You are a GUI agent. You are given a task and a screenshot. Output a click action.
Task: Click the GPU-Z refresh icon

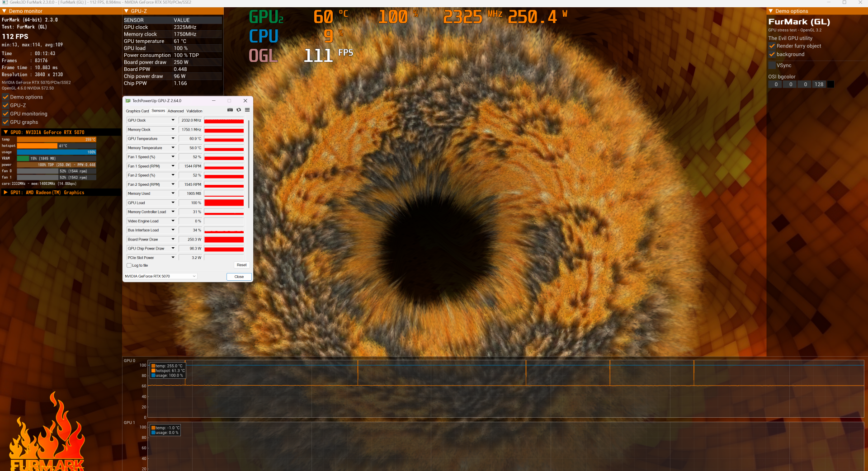tap(239, 110)
